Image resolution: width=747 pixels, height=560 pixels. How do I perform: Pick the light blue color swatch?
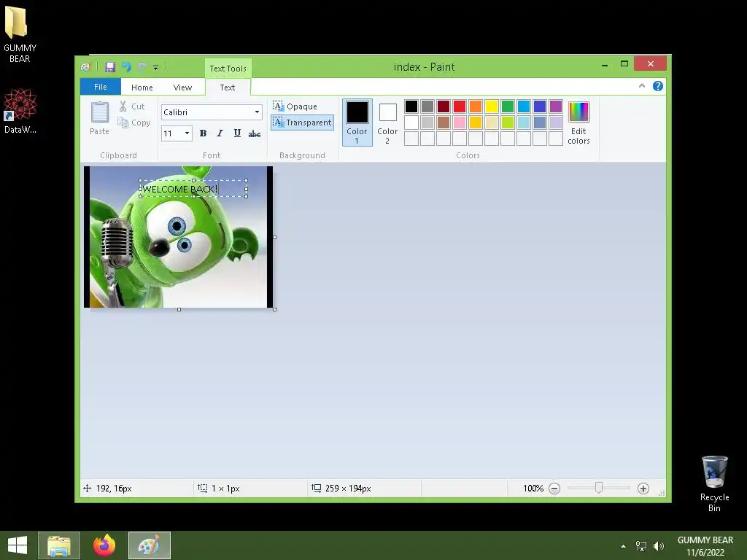point(524,122)
